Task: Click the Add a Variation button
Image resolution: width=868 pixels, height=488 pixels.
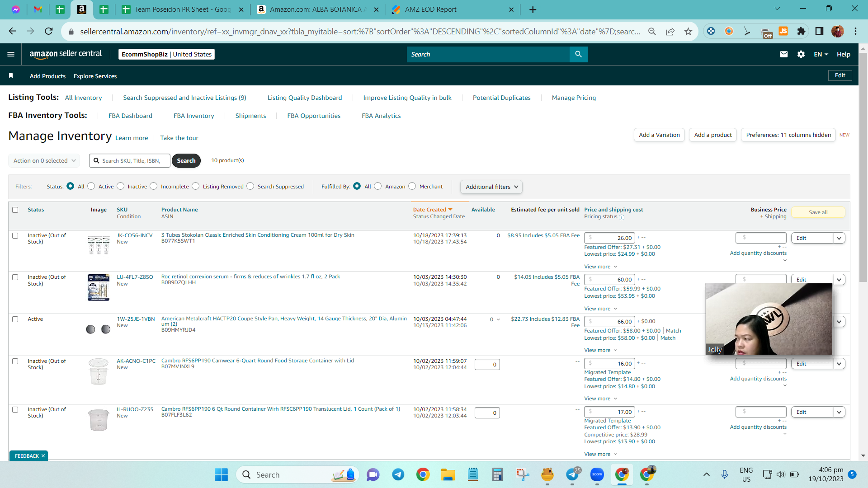Action: (x=659, y=135)
